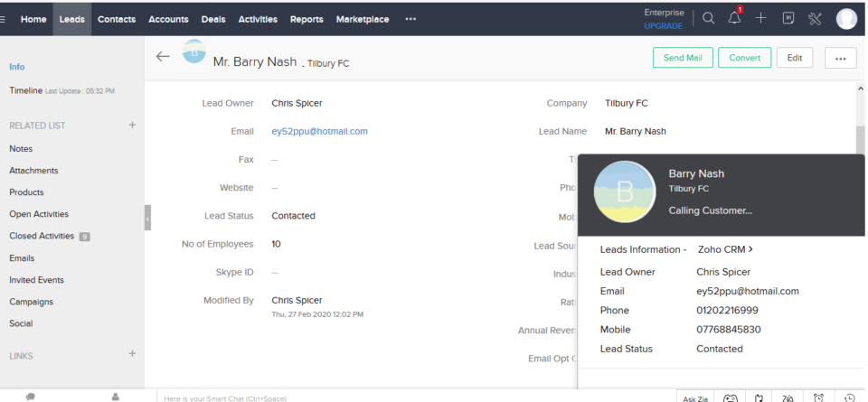The image size is (868, 402).
Task: Click Ask Zia in the bottom bar
Action: pos(695,398)
